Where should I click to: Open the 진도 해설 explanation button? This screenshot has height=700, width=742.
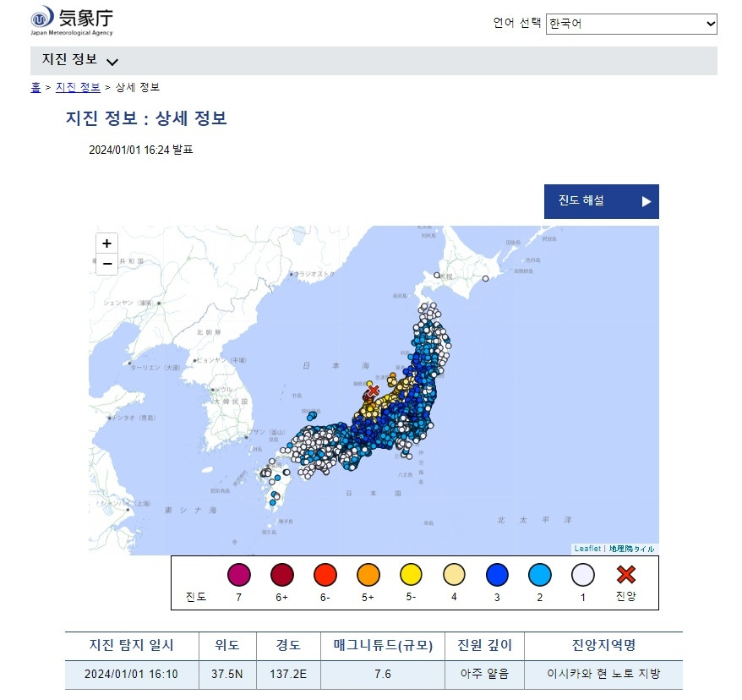coord(601,201)
